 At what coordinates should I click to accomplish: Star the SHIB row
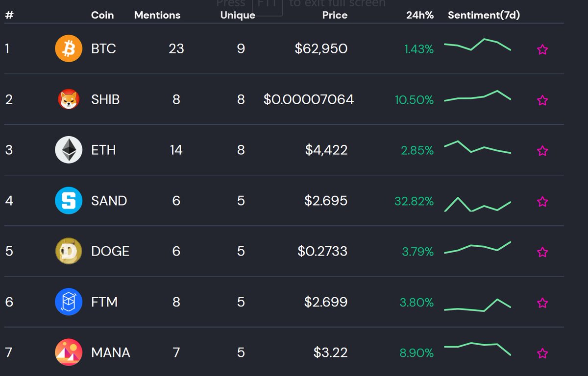[x=542, y=100]
